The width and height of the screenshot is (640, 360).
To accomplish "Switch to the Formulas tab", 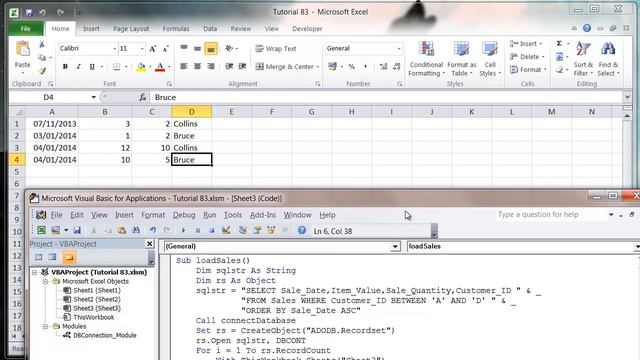I will pos(176,29).
